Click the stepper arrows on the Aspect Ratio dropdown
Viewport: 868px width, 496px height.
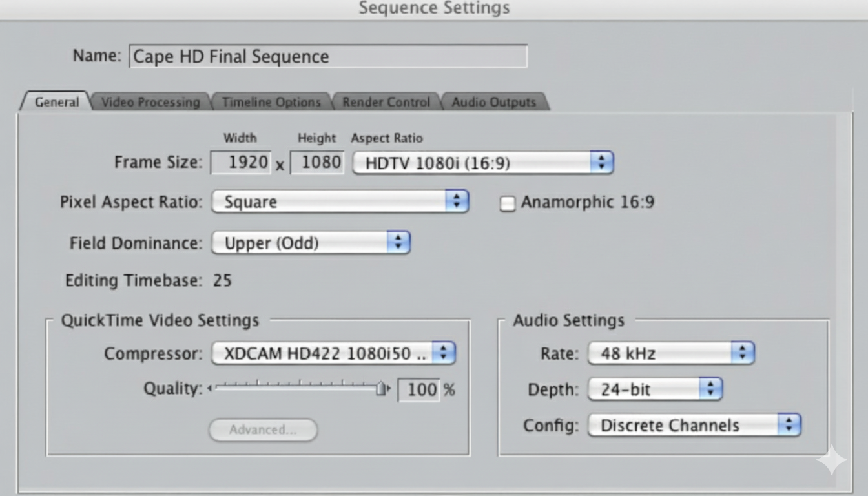point(603,162)
